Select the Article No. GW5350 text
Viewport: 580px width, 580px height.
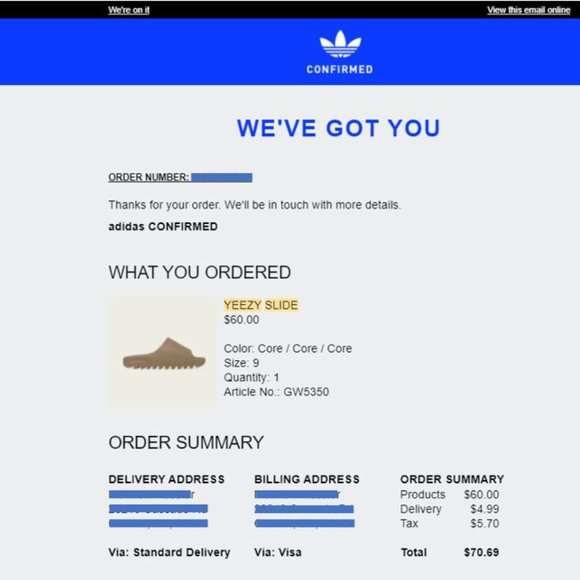[276, 392]
